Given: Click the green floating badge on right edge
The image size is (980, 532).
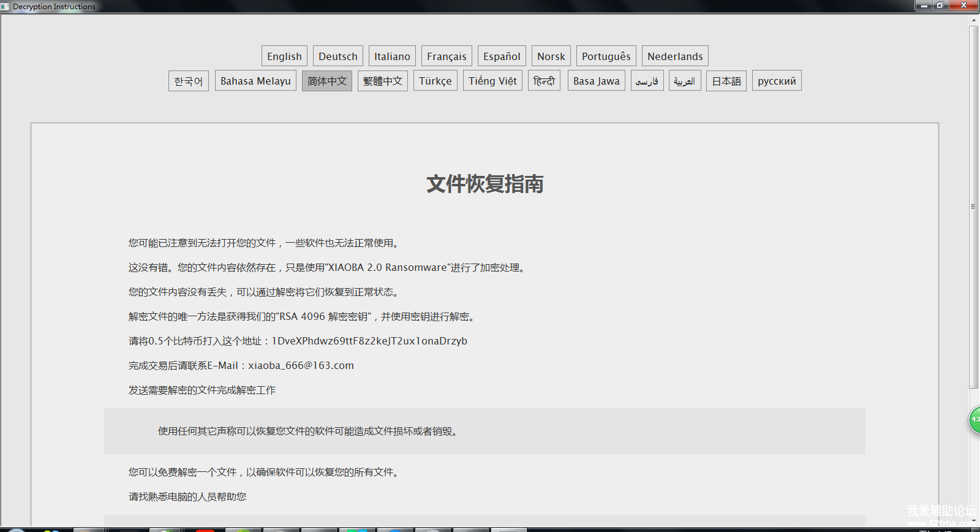Looking at the screenshot, I should click(974, 420).
